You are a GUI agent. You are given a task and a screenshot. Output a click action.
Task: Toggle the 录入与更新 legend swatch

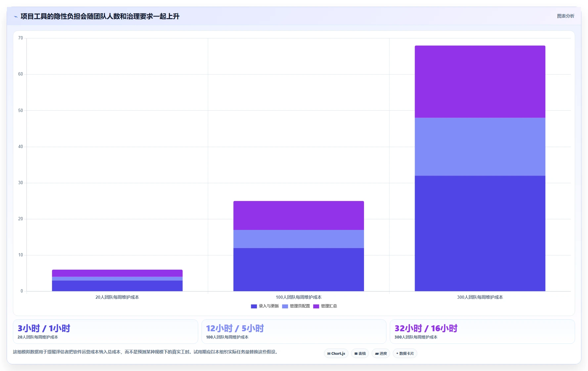[254, 306]
